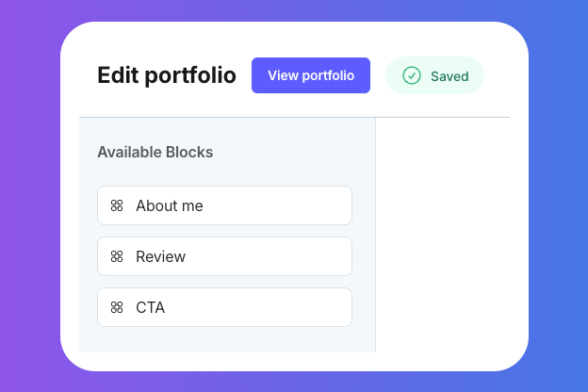Click the "CTA" text label
Image resolution: width=588 pixels, height=392 pixels.
(151, 307)
